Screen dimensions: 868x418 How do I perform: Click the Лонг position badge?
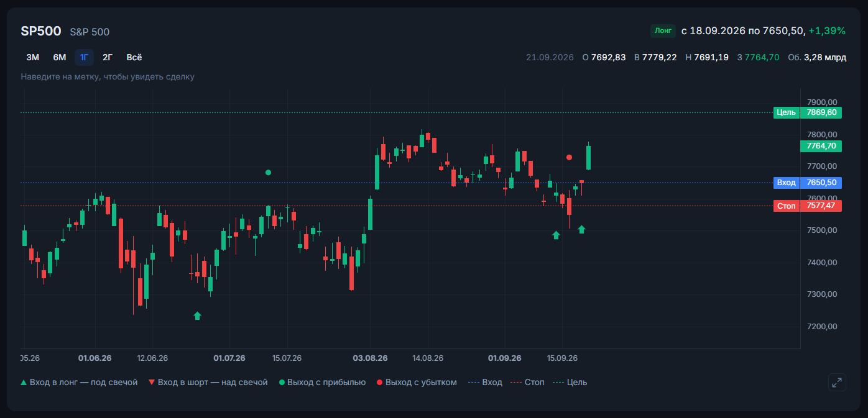click(x=663, y=30)
